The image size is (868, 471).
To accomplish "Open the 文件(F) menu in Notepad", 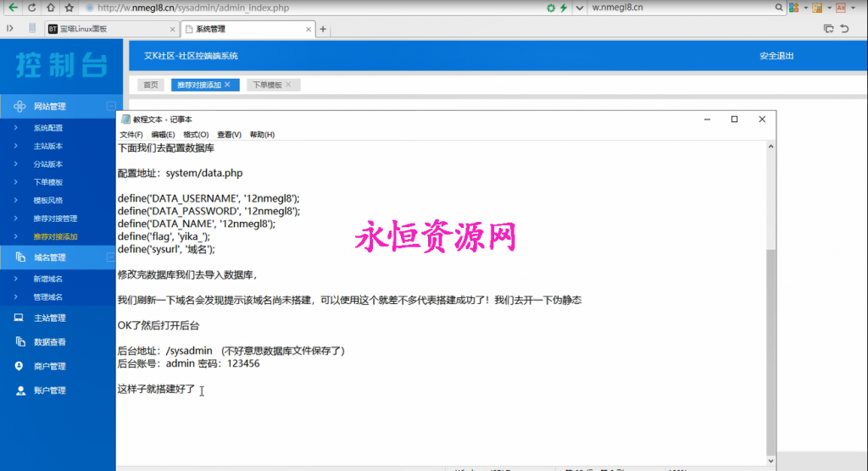I will pyautogui.click(x=131, y=135).
